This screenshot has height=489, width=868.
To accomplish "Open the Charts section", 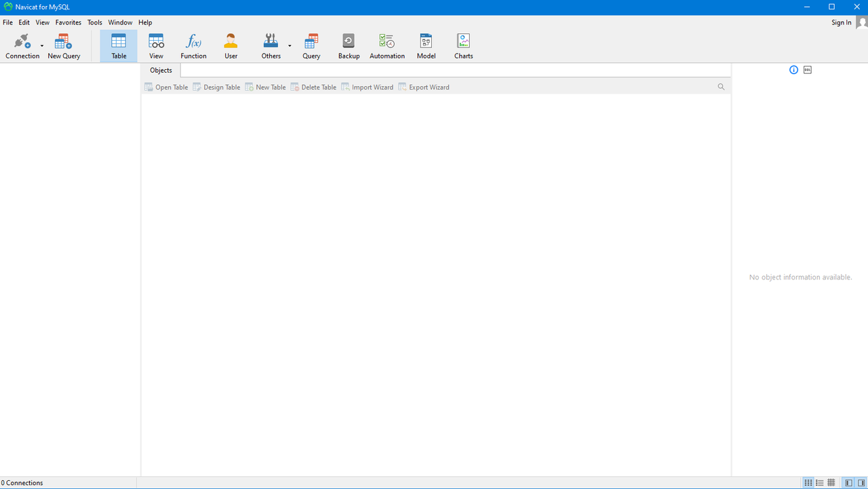I will [464, 46].
